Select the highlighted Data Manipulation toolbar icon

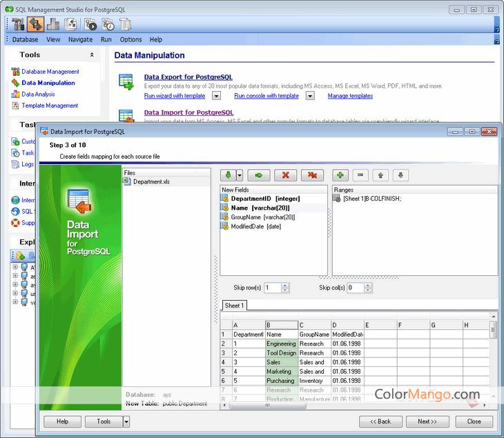[x=35, y=24]
